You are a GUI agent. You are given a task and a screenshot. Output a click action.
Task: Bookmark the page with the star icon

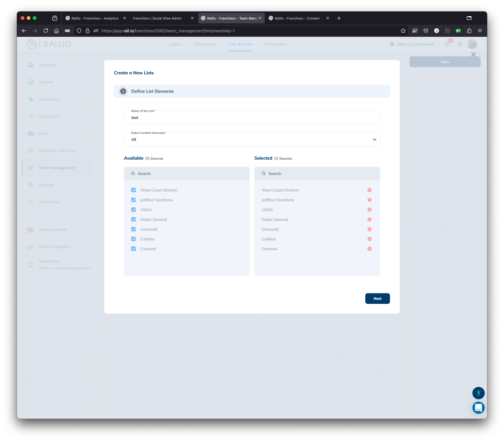tap(403, 30)
